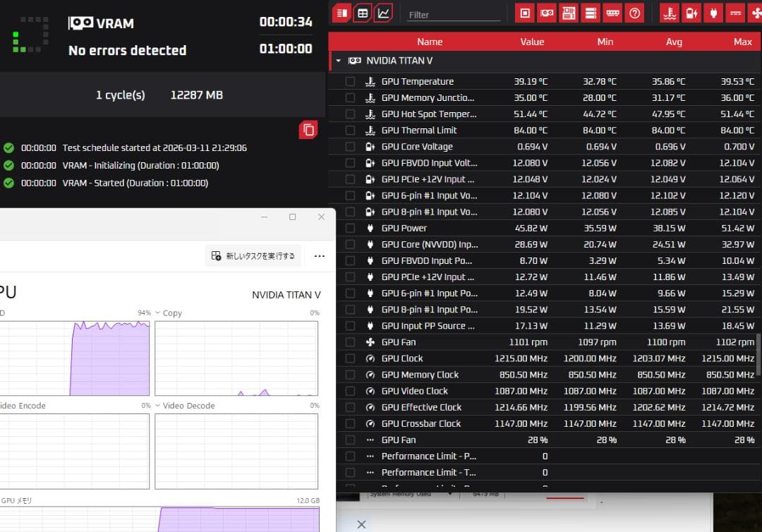The height and width of the screenshot is (532, 762).
Task: Check the GPU Core Voltage checkbox
Action: (x=350, y=147)
